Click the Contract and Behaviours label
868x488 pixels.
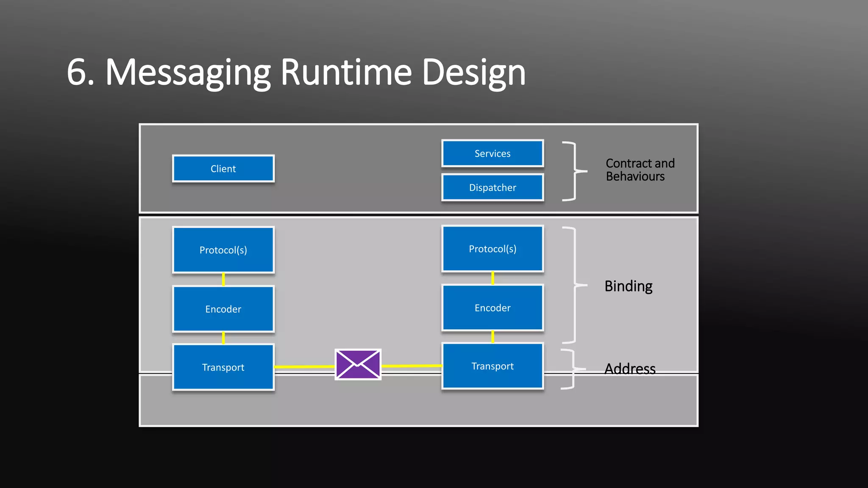[x=640, y=169]
